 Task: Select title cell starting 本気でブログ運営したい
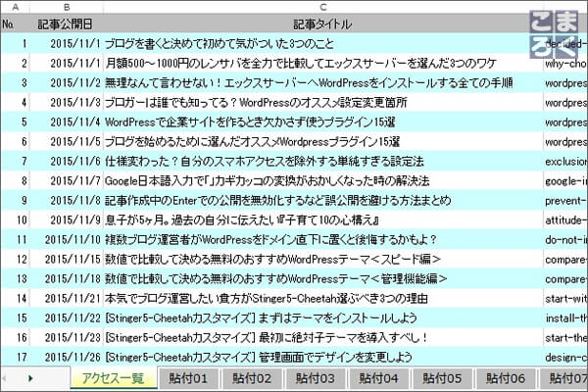pyautogui.click(x=322, y=298)
